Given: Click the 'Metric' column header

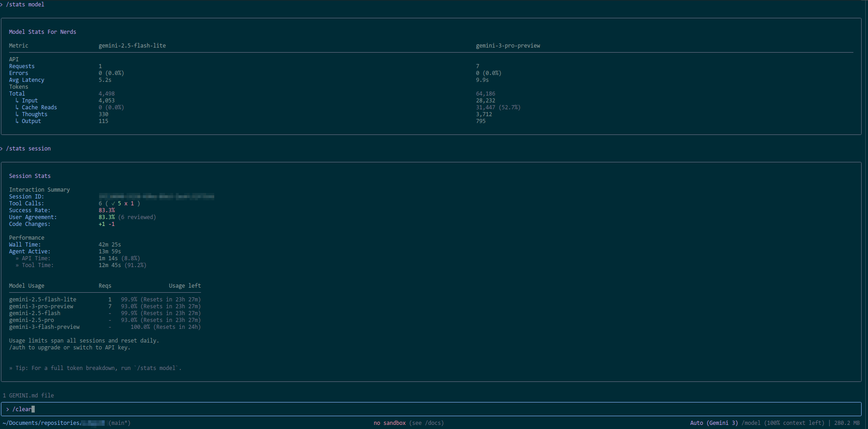Looking at the screenshot, I should click(x=19, y=46).
